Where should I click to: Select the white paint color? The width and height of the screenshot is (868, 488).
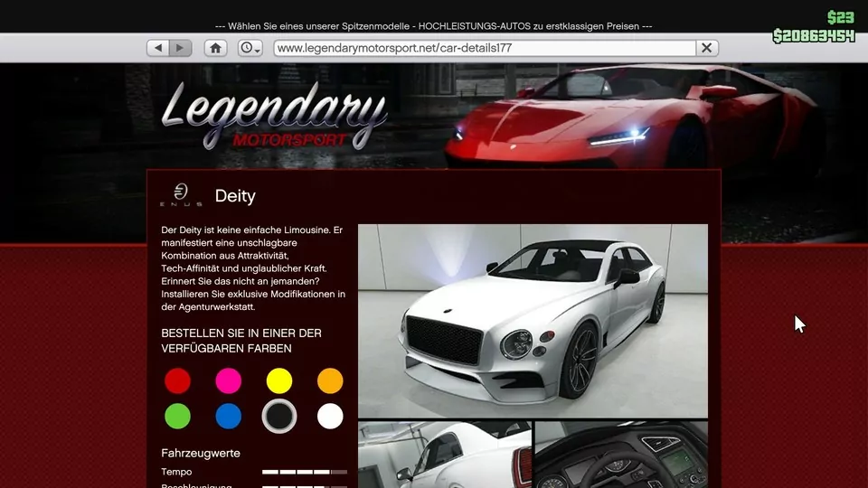click(x=330, y=416)
